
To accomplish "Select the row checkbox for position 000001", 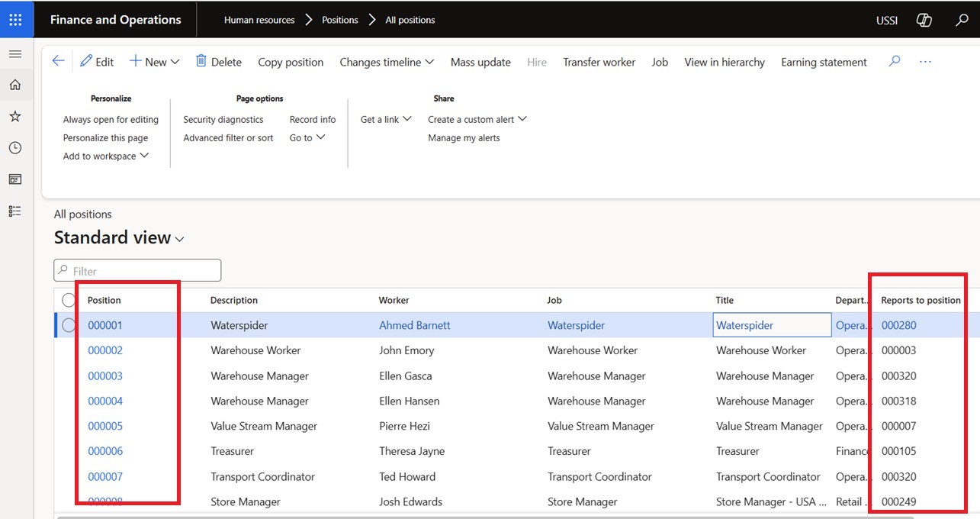I will (x=69, y=325).
